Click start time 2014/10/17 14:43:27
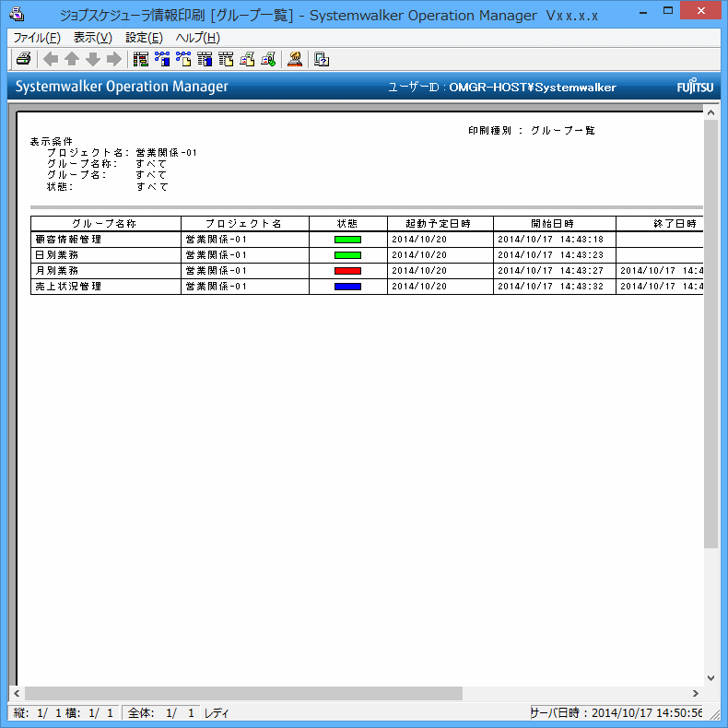This screenshot has height=728, width=728. (551, 271)
